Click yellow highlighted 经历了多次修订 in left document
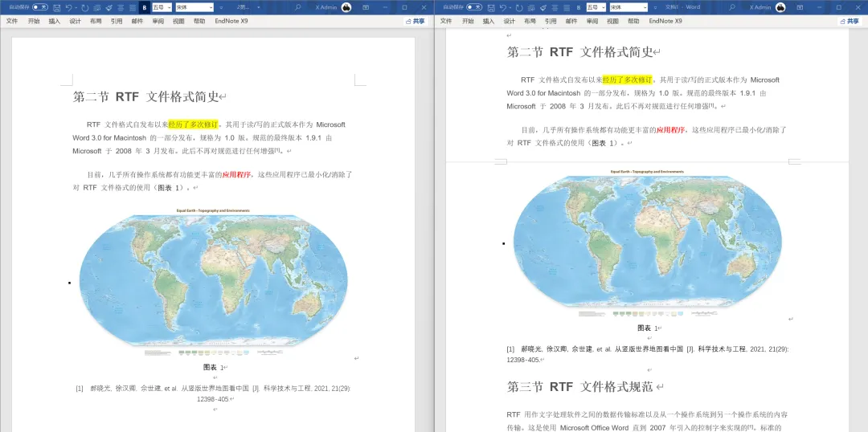The width and height of the screenshot is (868, 432). point(194,124)
